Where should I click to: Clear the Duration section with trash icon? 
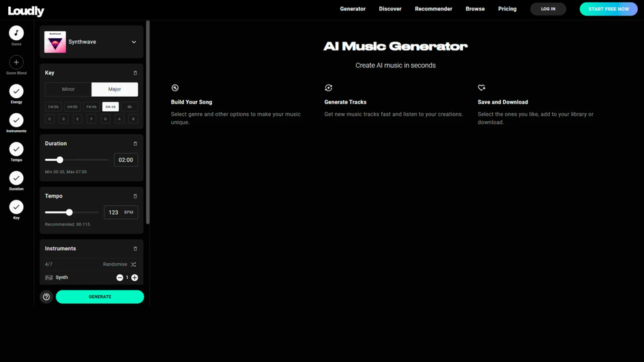pos(135,144)
